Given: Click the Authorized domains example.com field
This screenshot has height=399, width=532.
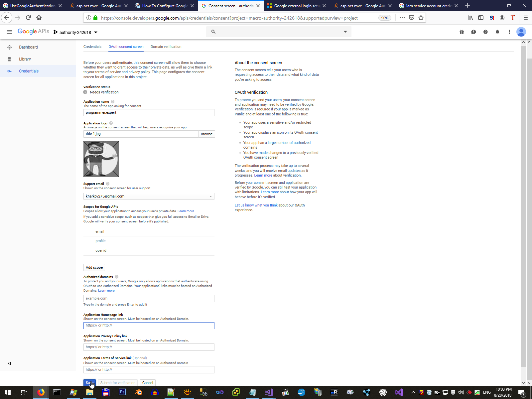Looking at the screenshot, I should [x=149, y=299].
